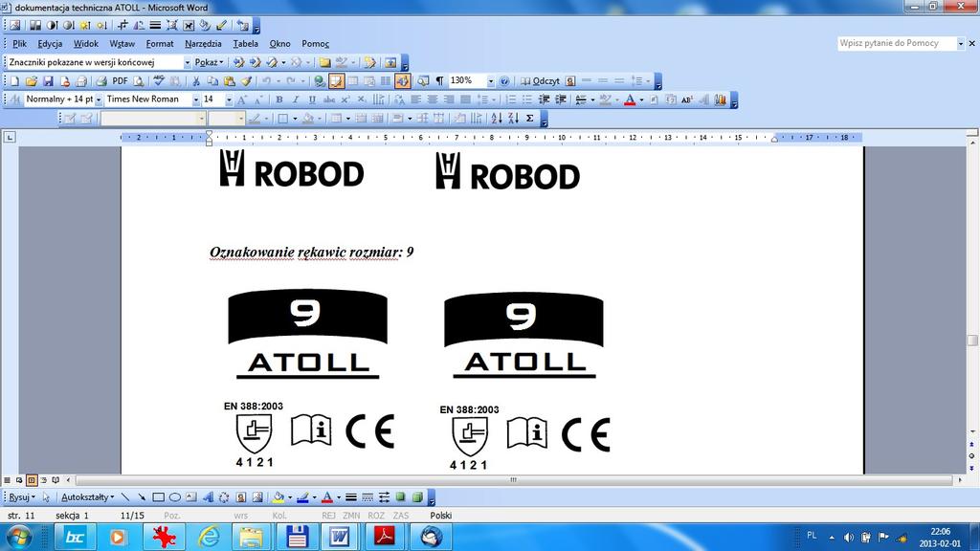980x551 pixels.
Task: Click Font Color A in Formatting toolbar
Action: point(630,99)
